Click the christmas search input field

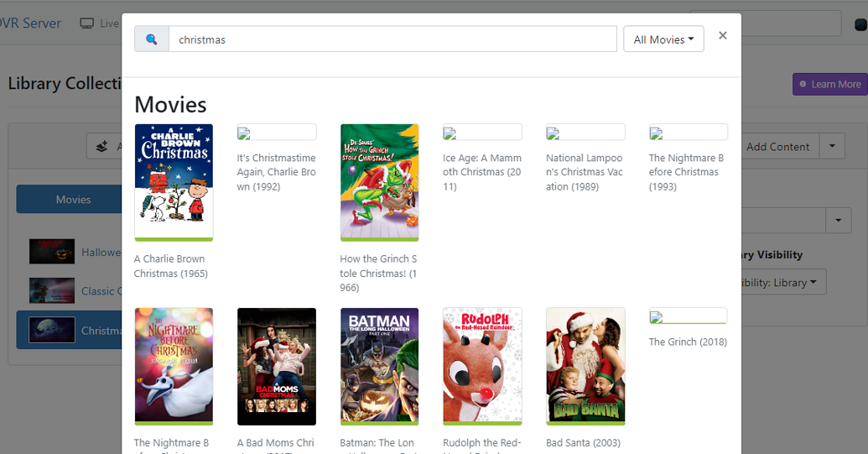pos(392,39)
